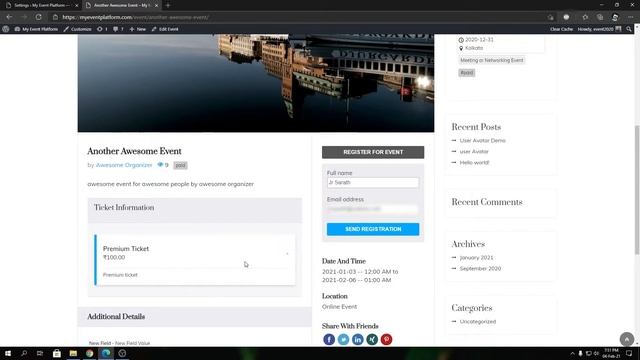Open January 2021 archive
Viewport: 640px width, 360px height.
coord(476,258)
